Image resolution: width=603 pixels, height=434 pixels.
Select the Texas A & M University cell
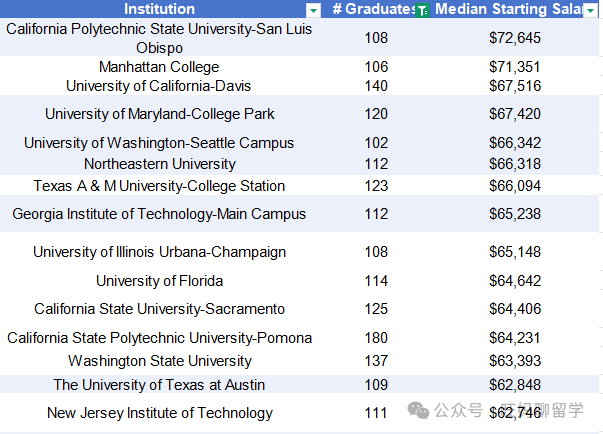pos(160,186)
